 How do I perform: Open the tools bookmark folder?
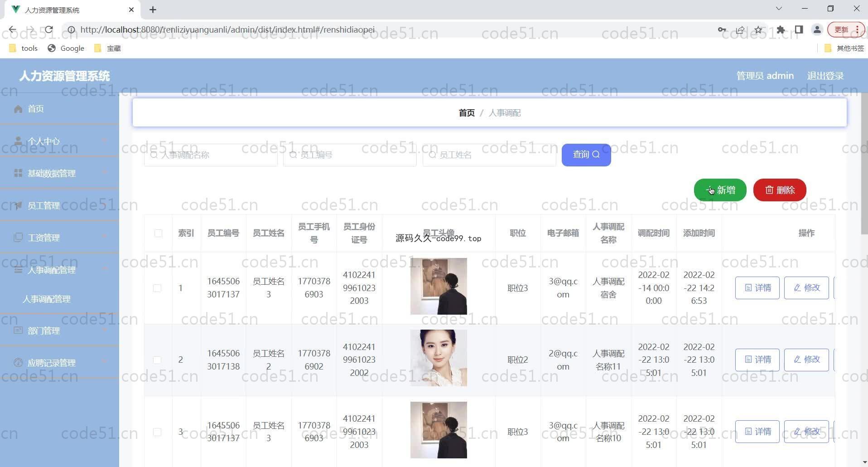point(23,48)
